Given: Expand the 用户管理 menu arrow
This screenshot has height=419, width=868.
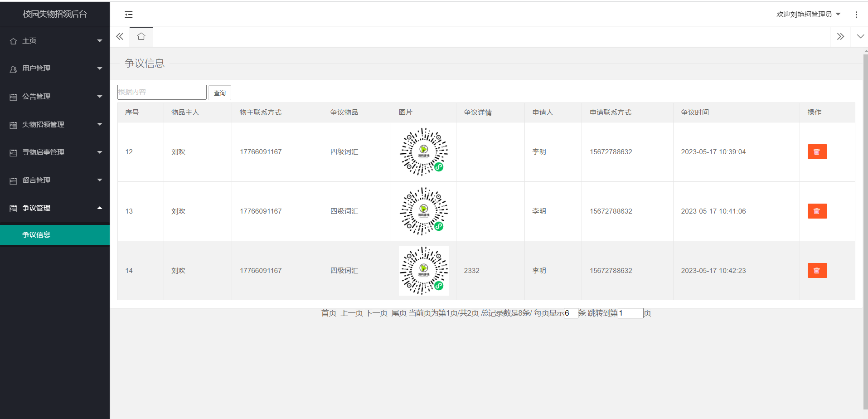Looking at the screenshot, I should pyautogui.click(x=100, y=68).
